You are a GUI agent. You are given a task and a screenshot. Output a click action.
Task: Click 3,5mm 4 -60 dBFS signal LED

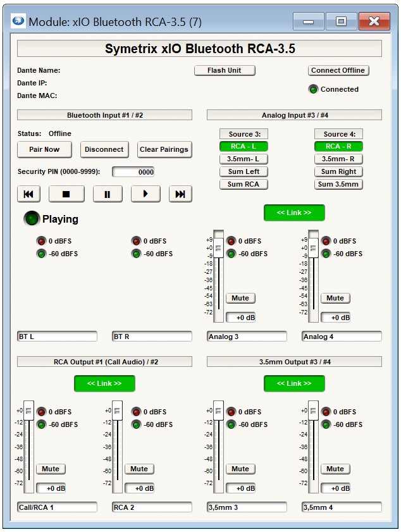(x=326, y=424)
